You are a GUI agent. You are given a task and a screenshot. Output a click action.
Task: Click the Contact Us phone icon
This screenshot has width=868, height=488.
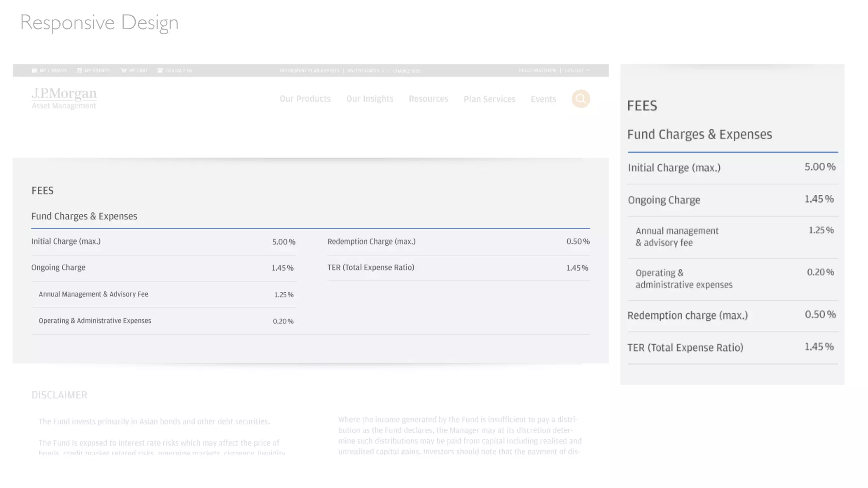click(160, 70)
